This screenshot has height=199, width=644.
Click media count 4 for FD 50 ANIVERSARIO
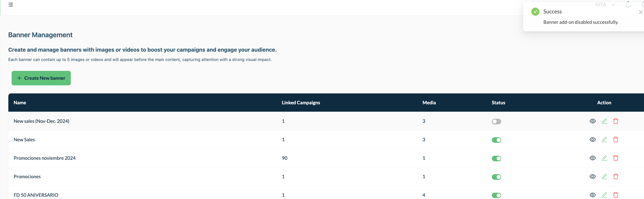click(424, 195)
